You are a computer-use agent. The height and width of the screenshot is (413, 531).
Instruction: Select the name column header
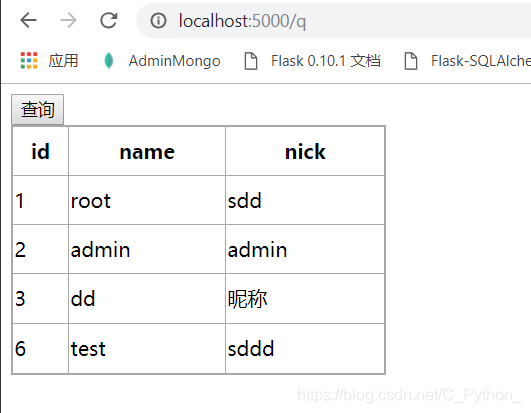[147, 151]
